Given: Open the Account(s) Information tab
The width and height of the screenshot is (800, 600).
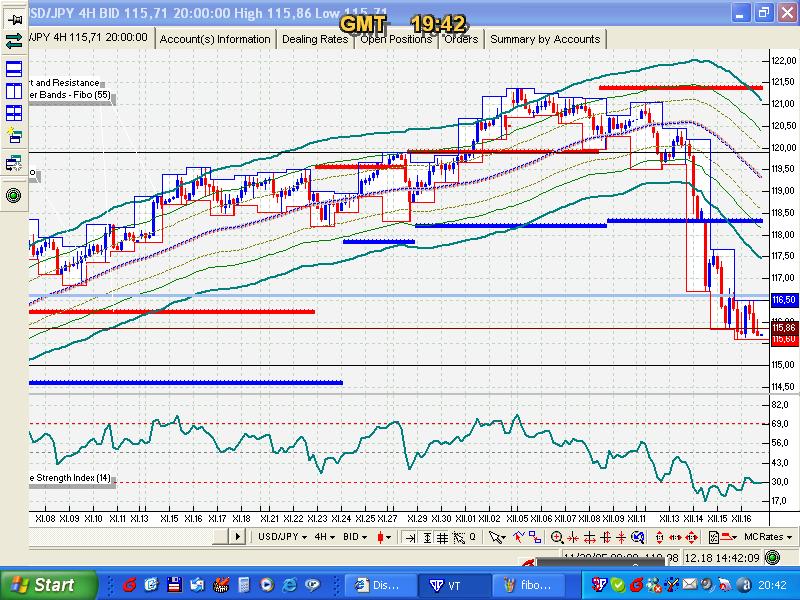Looking at the screenshot, I should [215, 39].
